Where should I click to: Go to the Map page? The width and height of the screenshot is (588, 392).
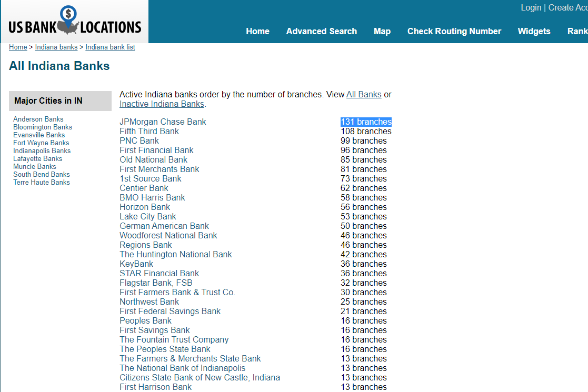tap(382, 31)
